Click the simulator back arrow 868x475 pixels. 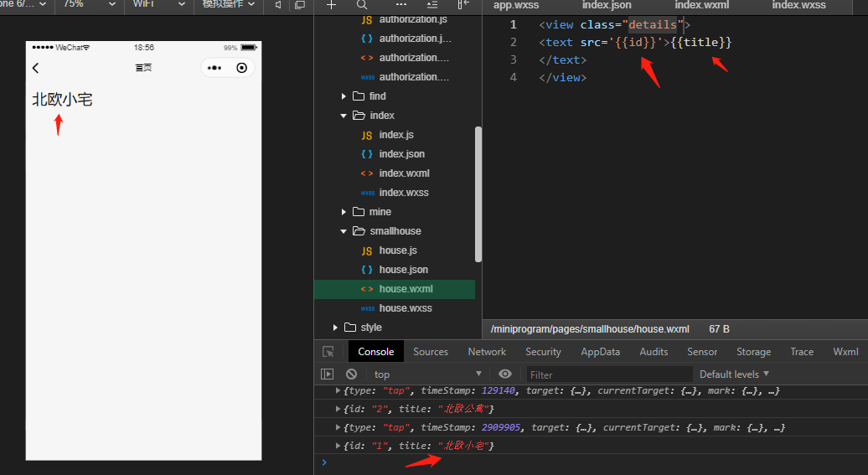(35, 68)
